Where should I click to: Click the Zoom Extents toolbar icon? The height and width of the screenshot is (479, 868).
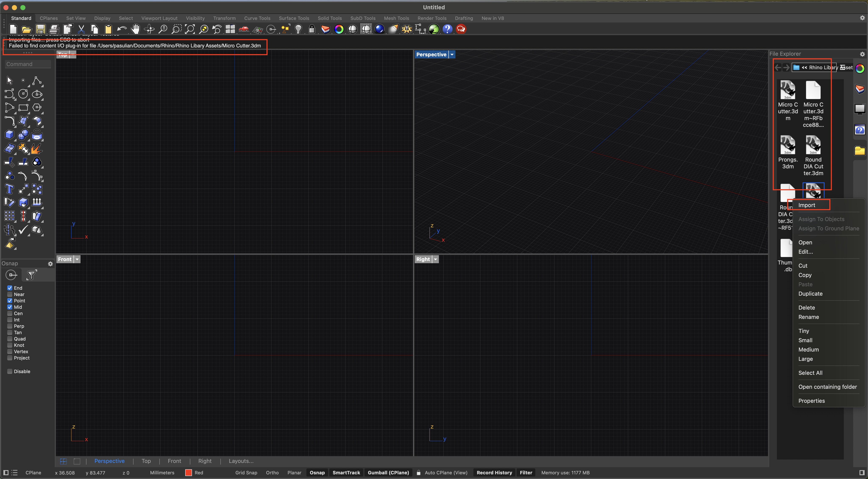pyautogui.click(x=190, y=29)
